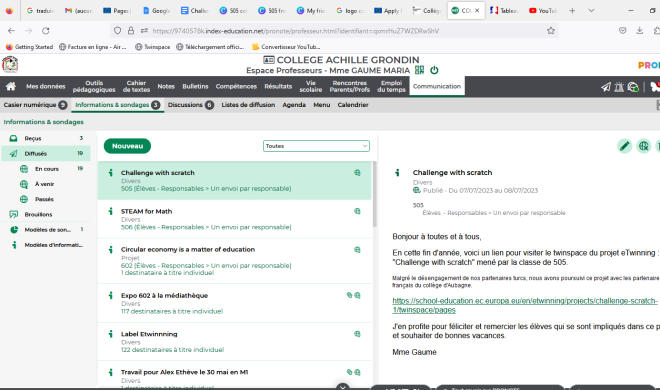The height and width of the screenshot is (390, 660).
Task: Open Expo 602 à la médiathèque message
Action: (234, 303)
